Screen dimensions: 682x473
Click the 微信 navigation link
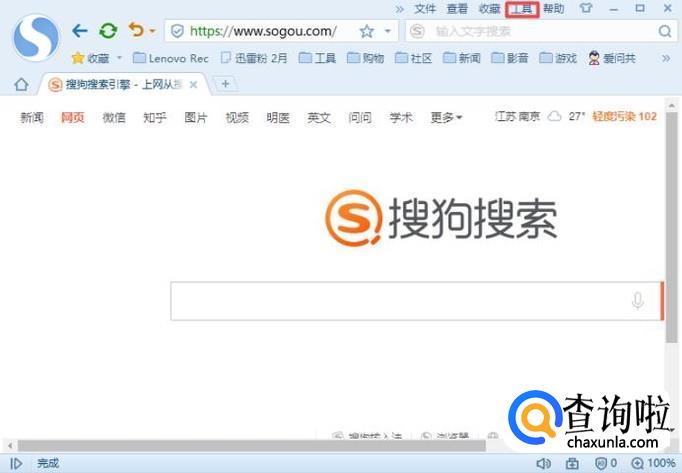(114, 117)
